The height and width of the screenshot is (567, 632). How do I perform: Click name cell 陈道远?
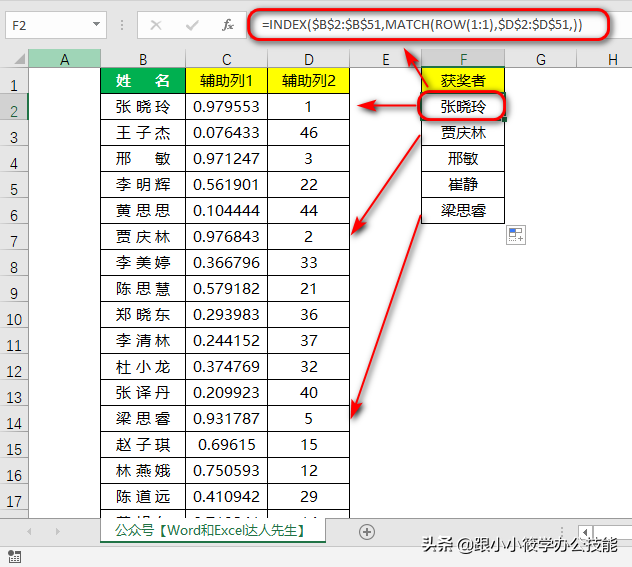[143, 497]
